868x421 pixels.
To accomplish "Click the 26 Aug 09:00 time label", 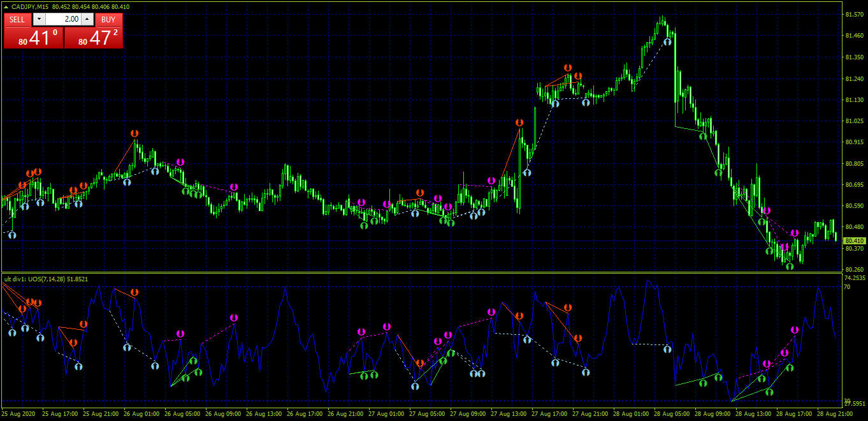I will click(x=224, y=414).
